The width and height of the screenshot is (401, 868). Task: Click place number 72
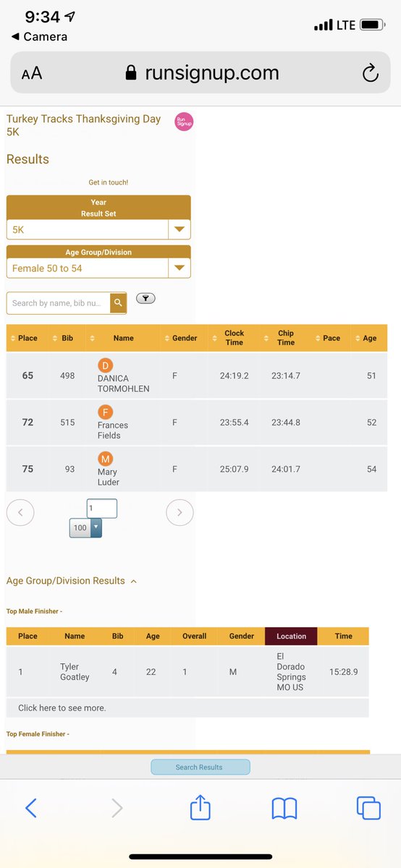[x=28, y=422]
